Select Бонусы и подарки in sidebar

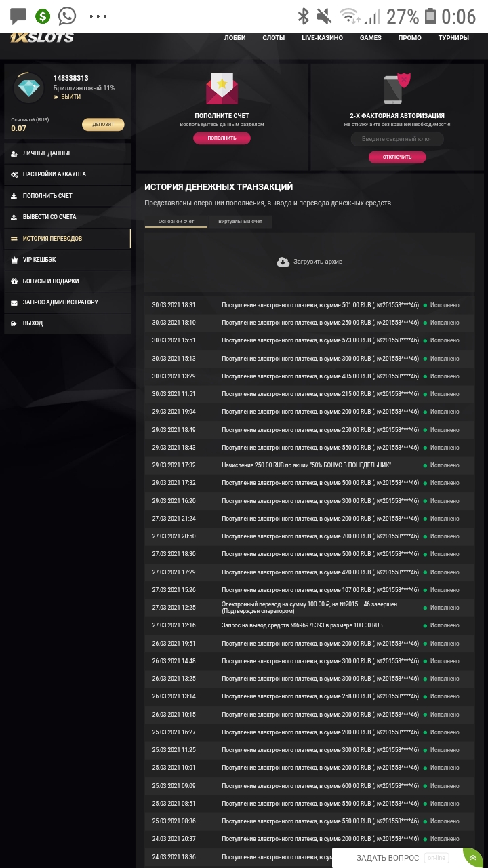click(68, 281)
